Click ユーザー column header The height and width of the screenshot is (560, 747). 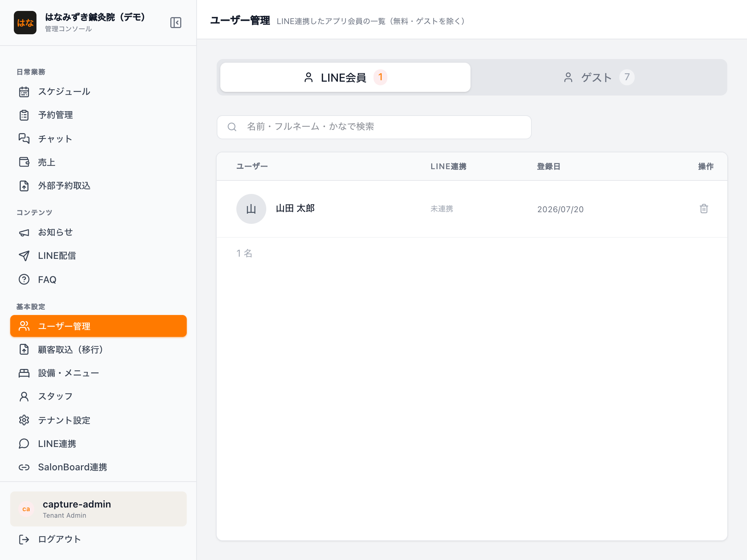click(252, 166)
